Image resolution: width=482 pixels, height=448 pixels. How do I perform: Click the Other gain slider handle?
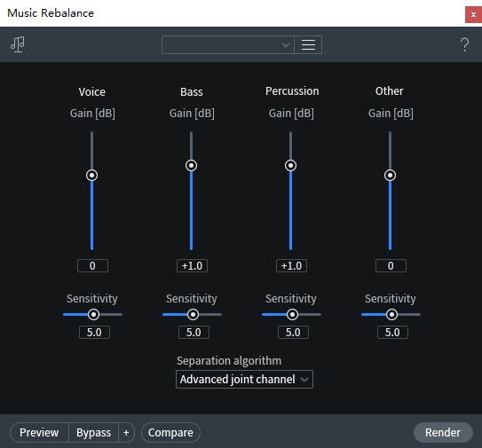390,176
